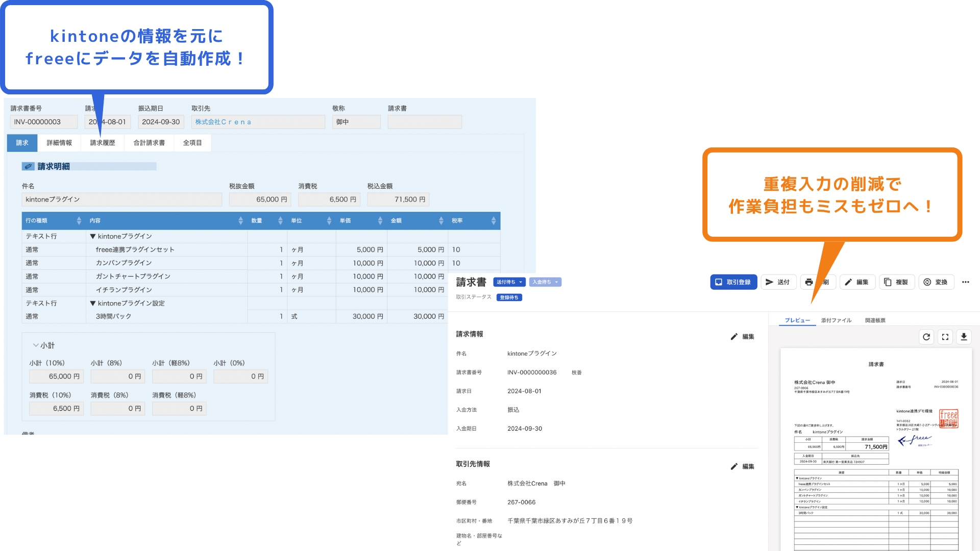Click the 消費税 field 6,500 円 at top
Screen dimensions: 980x551
[x=329, y=199]
